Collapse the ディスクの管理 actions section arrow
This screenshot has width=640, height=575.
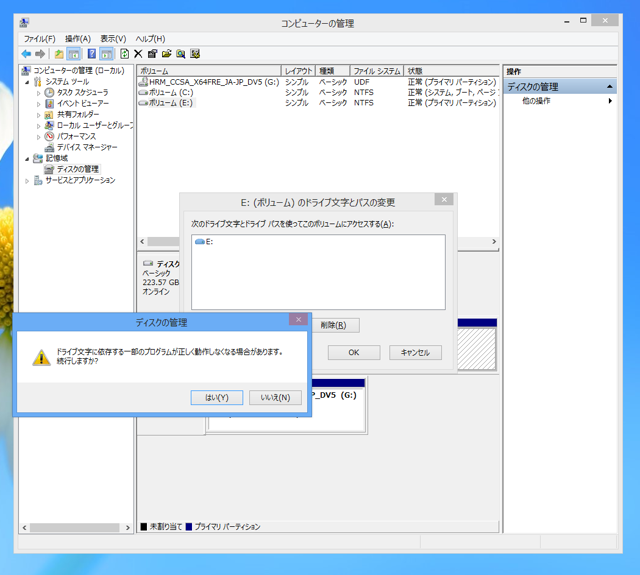coord(609,87)
